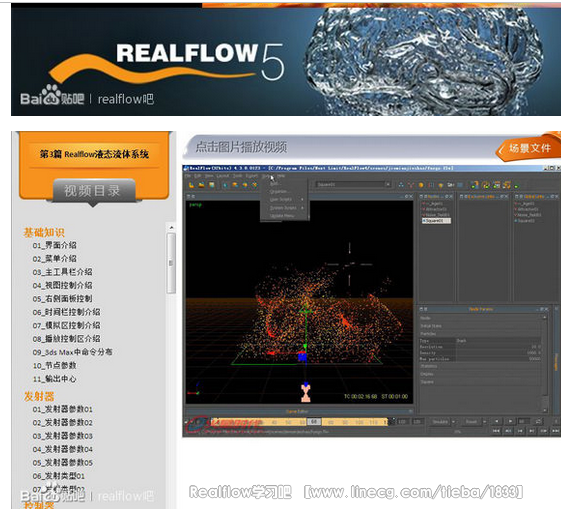Open lesson 02_发射器参数02
This screenshot has height=509, width=561.
[63, 422]
